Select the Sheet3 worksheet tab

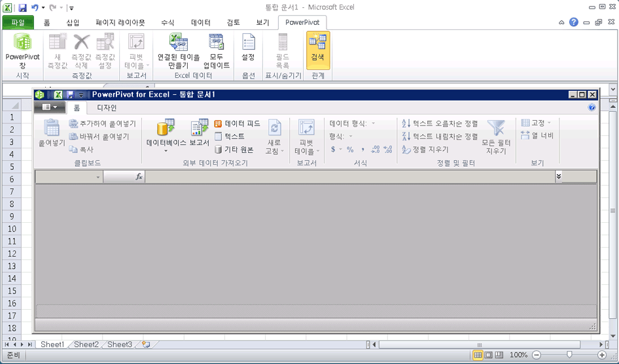click(x=120, y=344)
